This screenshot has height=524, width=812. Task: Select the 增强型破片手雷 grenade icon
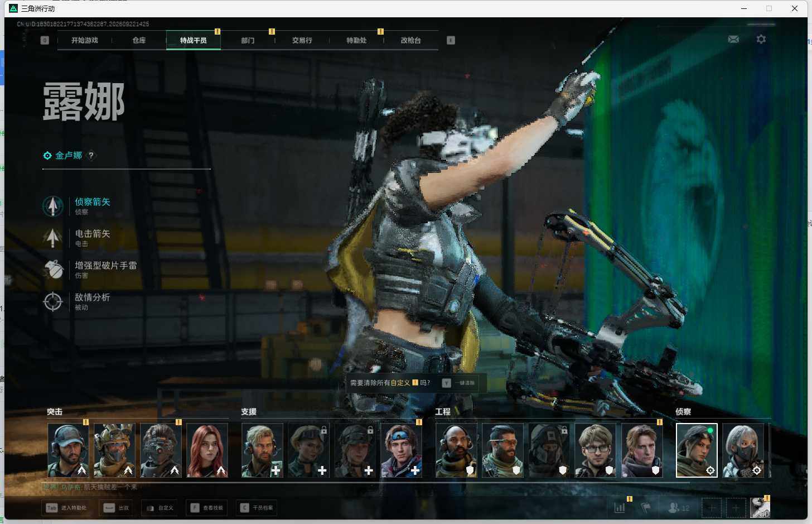(x=53, y=270)
